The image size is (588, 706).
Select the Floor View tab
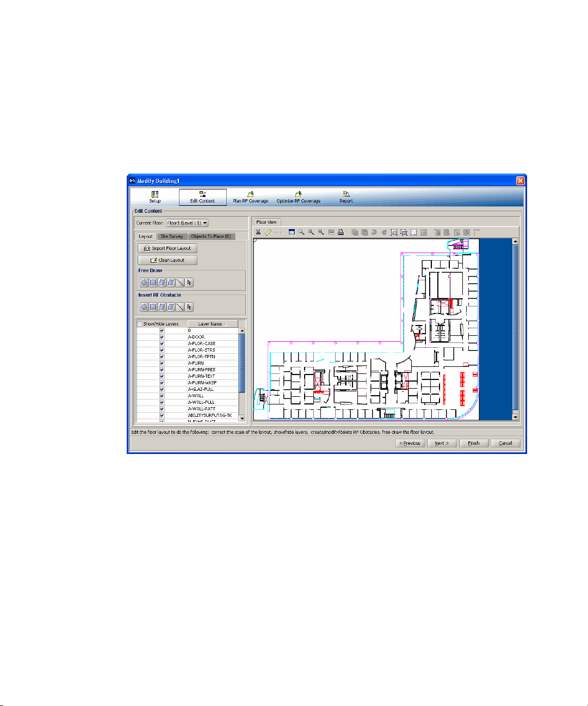[x=267, y=222]
